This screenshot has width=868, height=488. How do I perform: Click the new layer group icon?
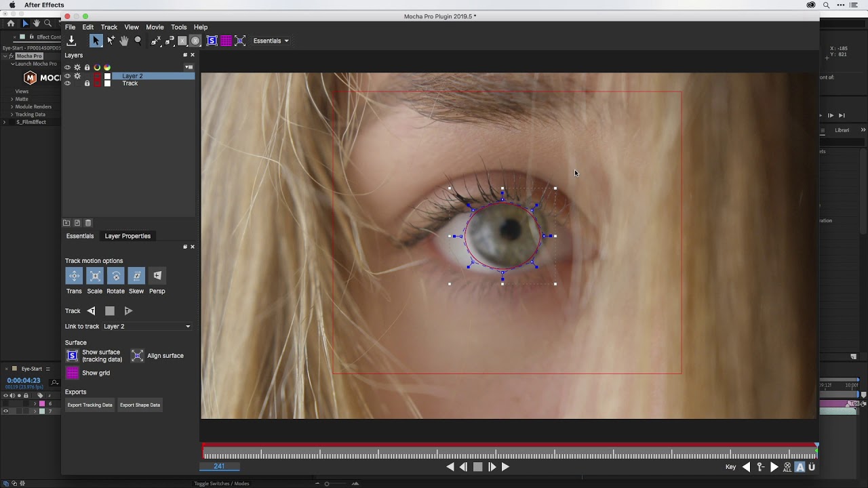click(66, 223)
